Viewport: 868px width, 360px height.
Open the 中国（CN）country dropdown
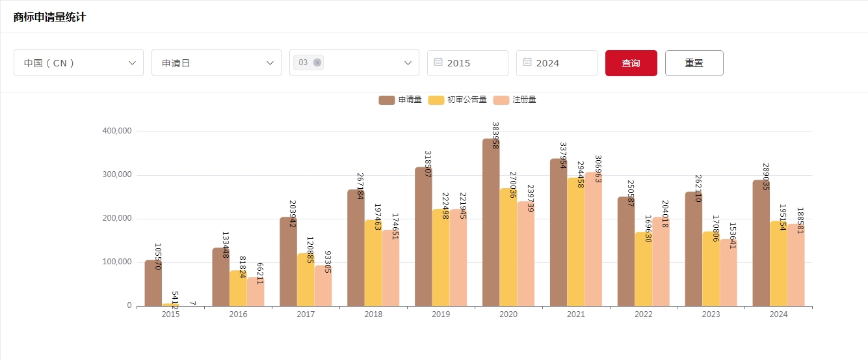click(79, 63)
